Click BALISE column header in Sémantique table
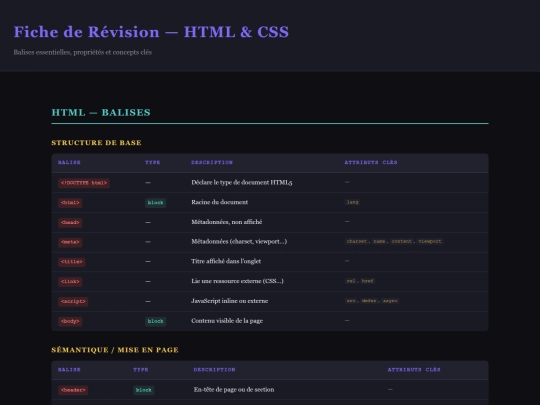 point(69,370)
